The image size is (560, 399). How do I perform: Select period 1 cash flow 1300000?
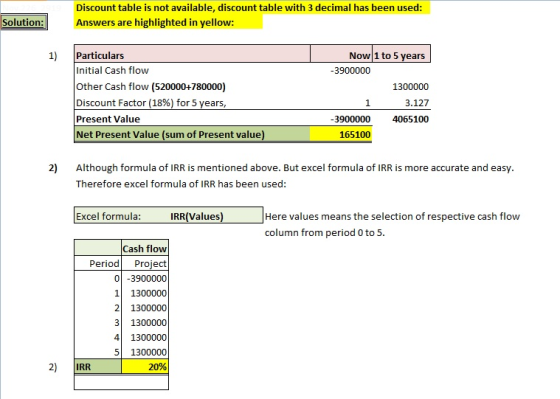pyautogui.click(x=145, y=293)
